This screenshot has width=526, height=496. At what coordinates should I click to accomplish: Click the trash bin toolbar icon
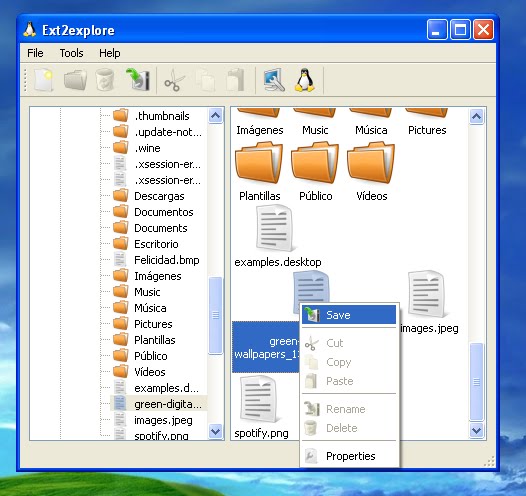tap(105, 80)
